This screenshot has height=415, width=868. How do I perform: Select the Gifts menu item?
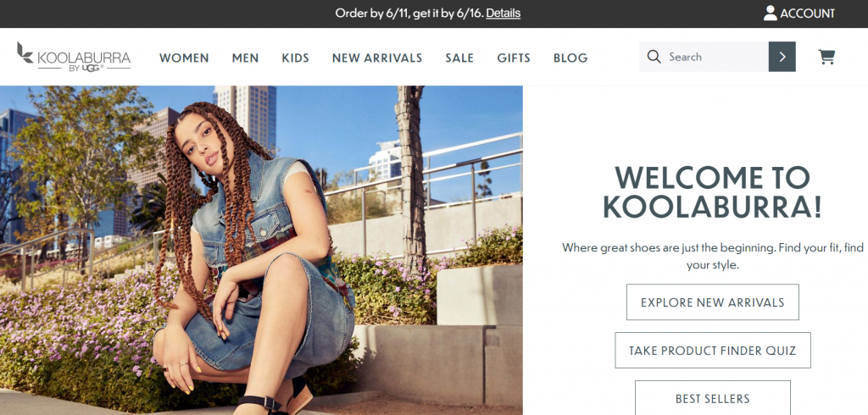513,58
